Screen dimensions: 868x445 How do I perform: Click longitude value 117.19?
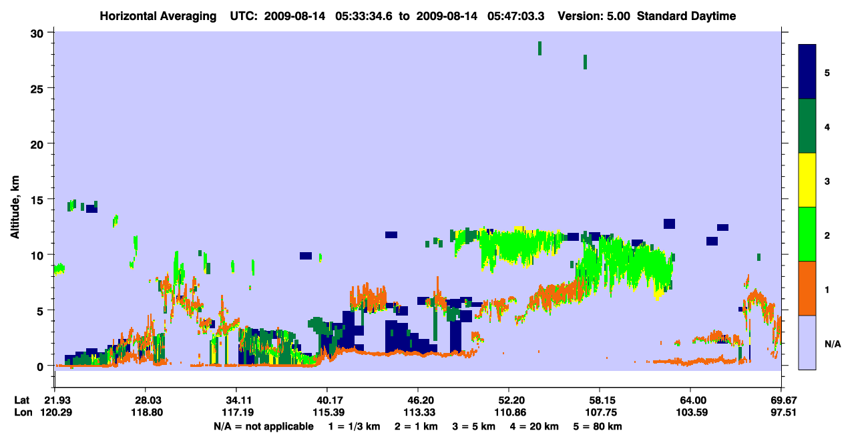[x=236, y=412]
